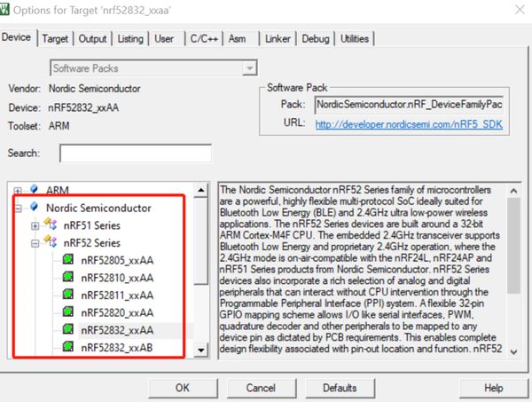Click the Nordic Semiconductor vendor diamond icon
532x402 pixels.
pyautogui.click(x=34, y=206)
